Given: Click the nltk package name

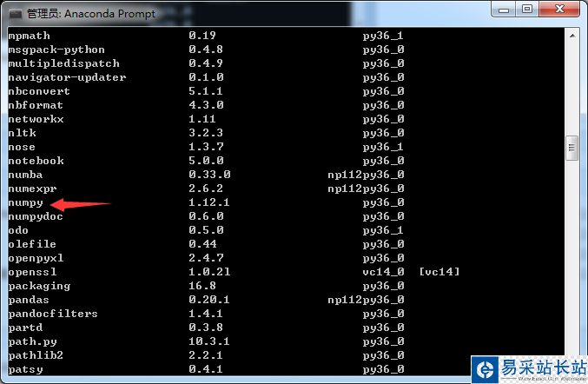Looking at the screenshot, I should pyautogui.click(x=22, y=133).
